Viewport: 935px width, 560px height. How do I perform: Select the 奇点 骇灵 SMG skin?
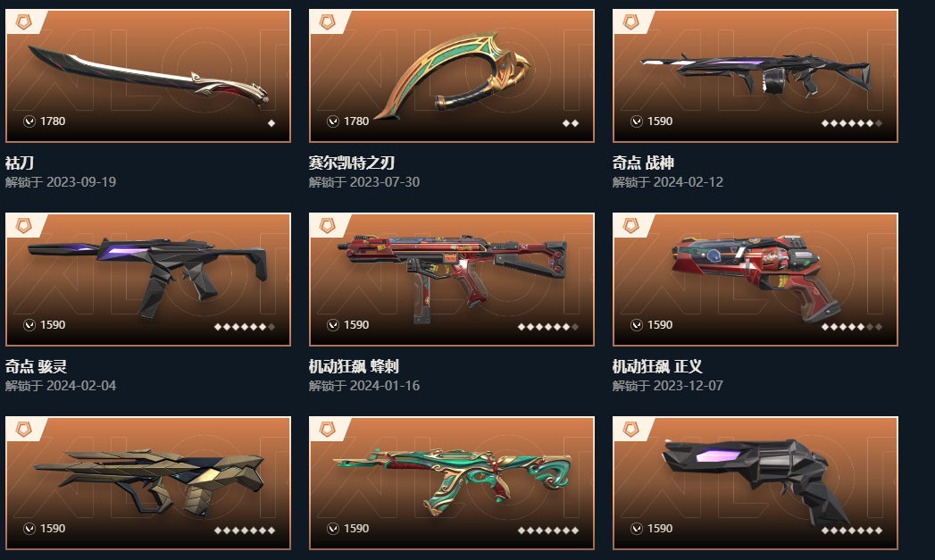(x=148, y=279)
